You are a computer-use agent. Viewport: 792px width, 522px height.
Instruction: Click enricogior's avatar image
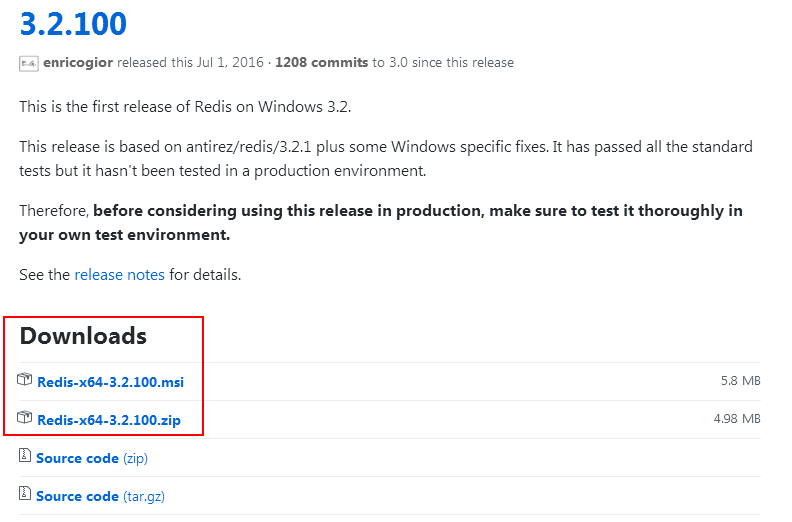point(28,63)
